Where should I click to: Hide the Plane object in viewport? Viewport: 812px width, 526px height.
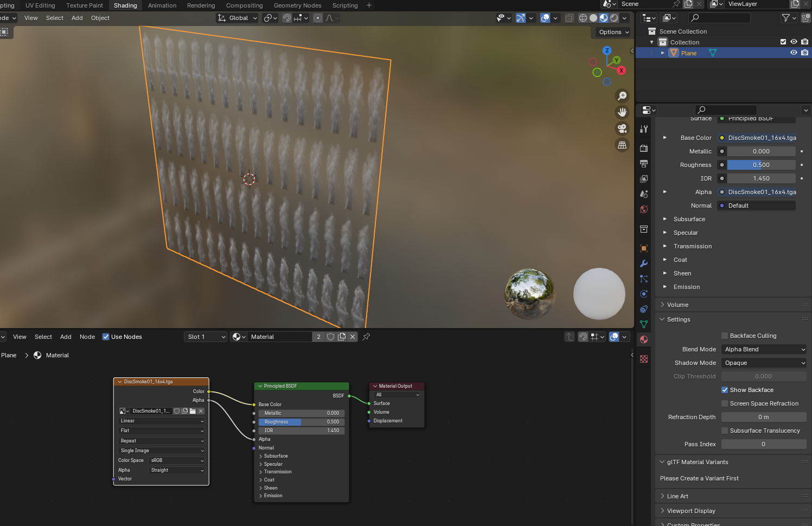pos(794,53)
